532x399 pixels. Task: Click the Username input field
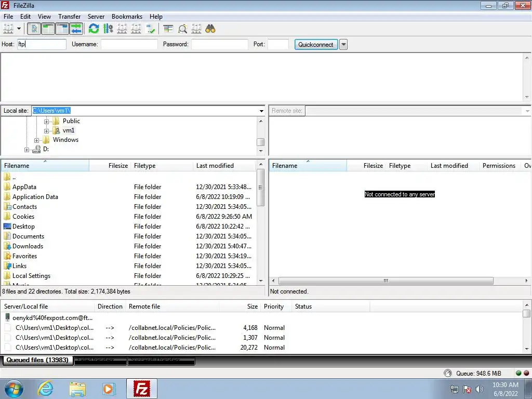click(129, 44)
